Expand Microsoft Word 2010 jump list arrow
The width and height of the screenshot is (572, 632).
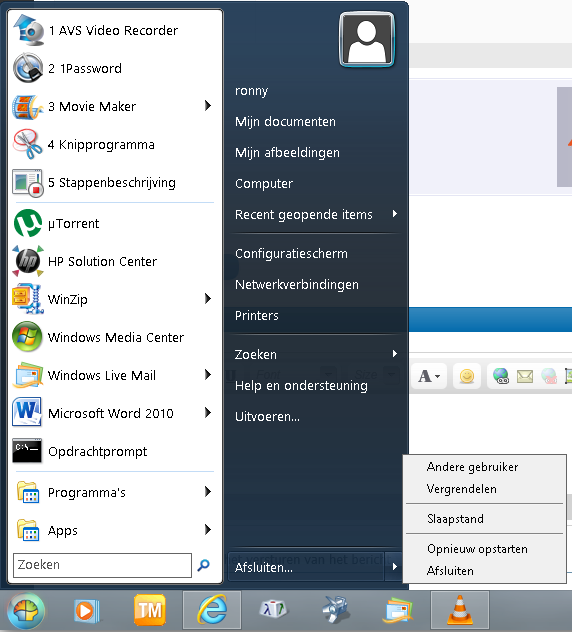[x=208, y=412]
